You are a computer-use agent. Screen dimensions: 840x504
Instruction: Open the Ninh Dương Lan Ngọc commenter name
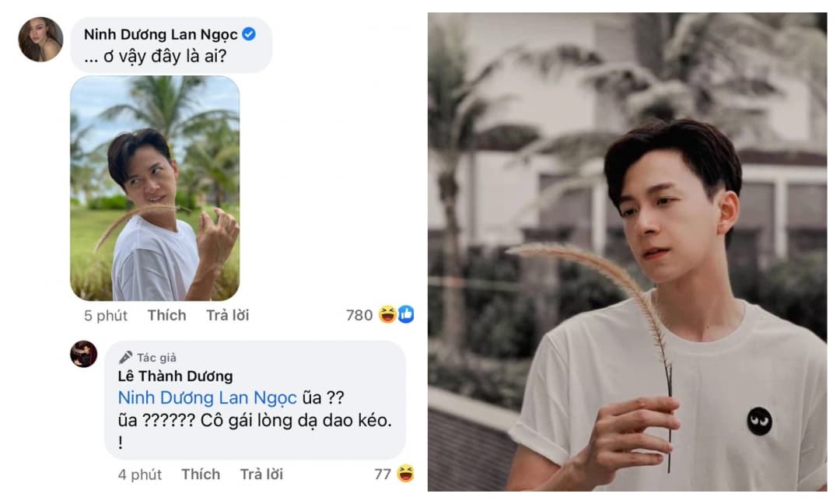click(x=160, y=34)
